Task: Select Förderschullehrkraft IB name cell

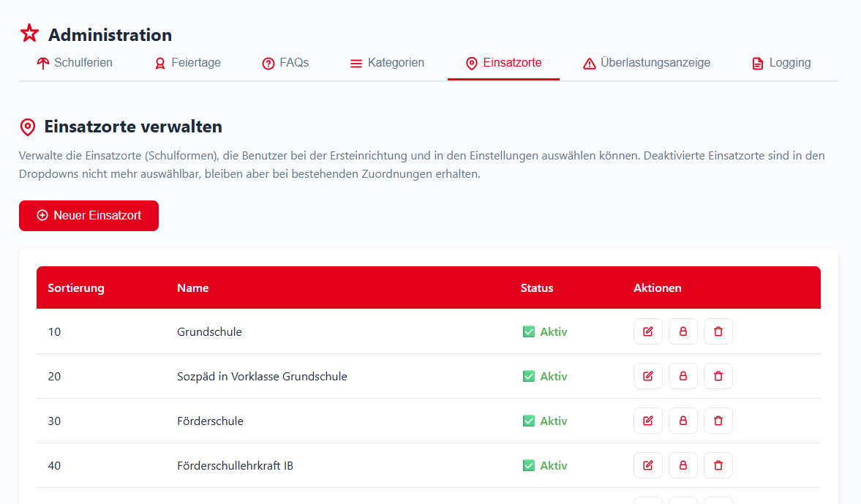Action: [235, 465]
